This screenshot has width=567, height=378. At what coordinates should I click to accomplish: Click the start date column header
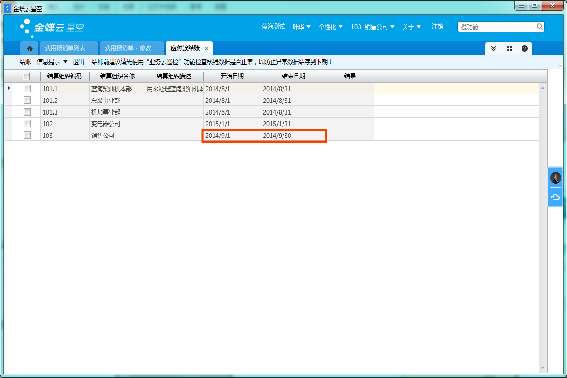[x=232, y=76]
